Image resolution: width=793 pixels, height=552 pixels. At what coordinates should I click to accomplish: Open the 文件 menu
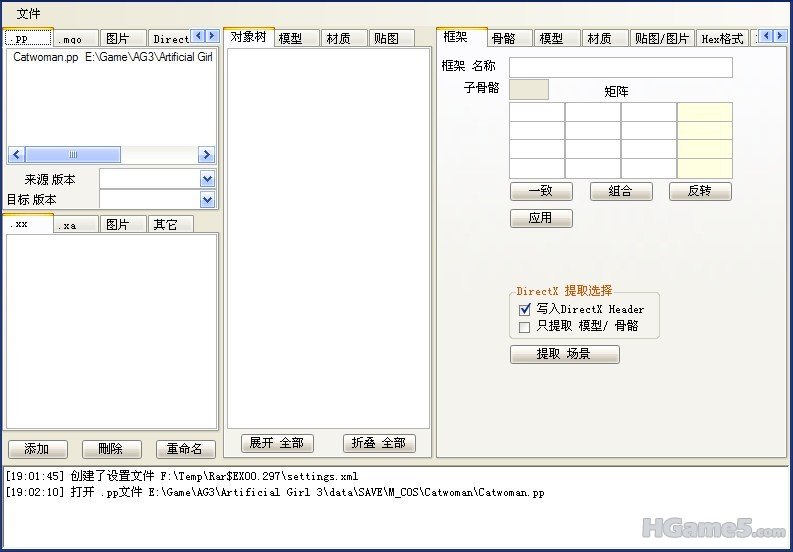(28, 14)
